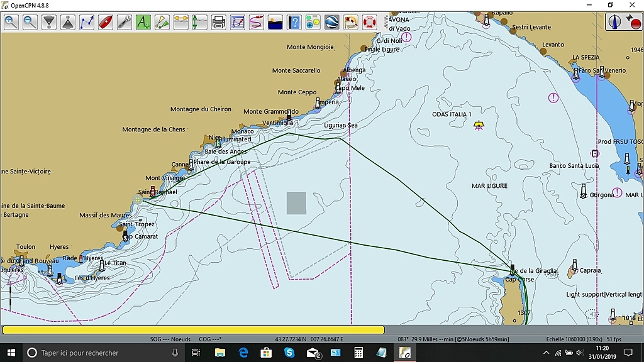The image size is (644, 362).
Task: Click the Le Titan lighthouse symbol
Action: 101,266
